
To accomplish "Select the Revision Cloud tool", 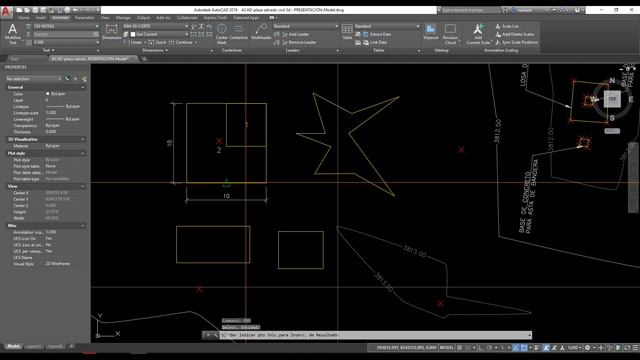I will coord(450,33).
